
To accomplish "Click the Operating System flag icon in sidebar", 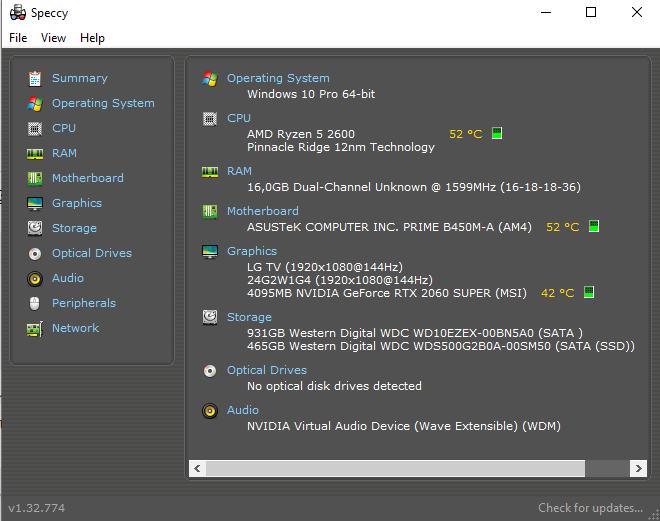I will pyautogui.click(x=35, y=104).
